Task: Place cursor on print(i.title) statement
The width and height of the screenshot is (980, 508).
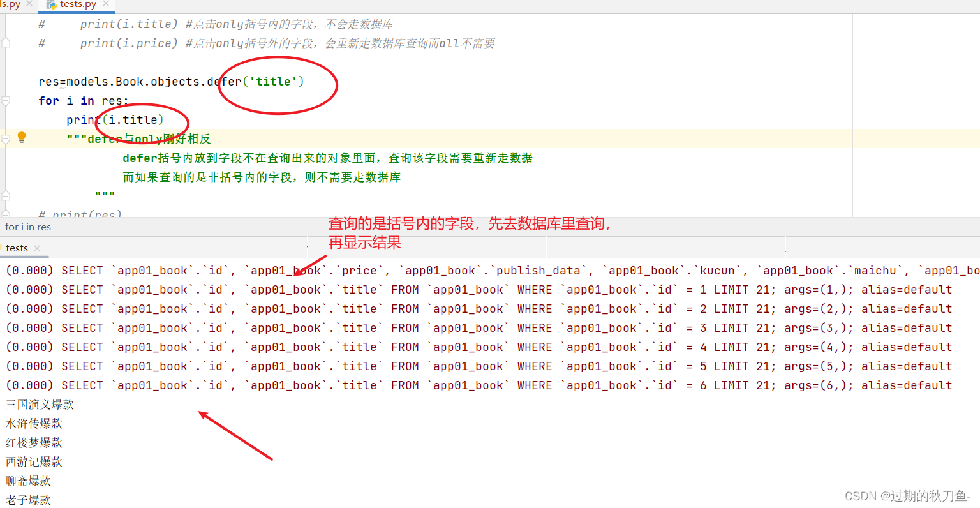Action: [115, 120]
